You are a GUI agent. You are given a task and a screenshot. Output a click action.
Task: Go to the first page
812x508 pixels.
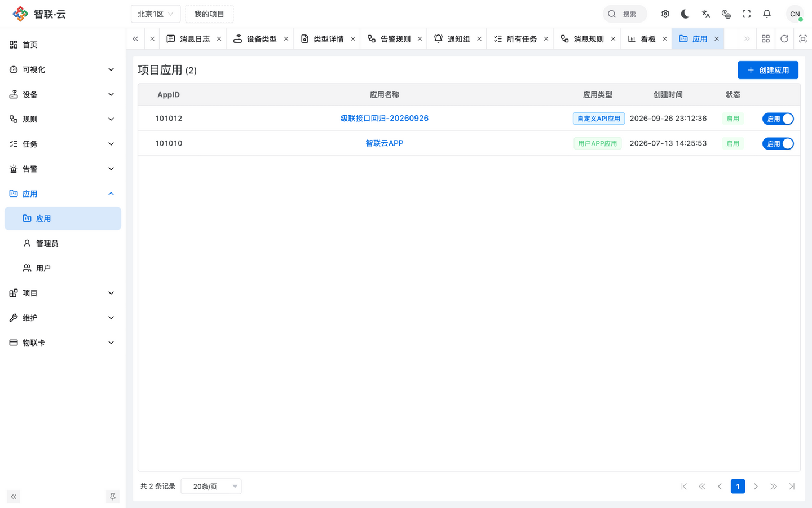[684, 487]
